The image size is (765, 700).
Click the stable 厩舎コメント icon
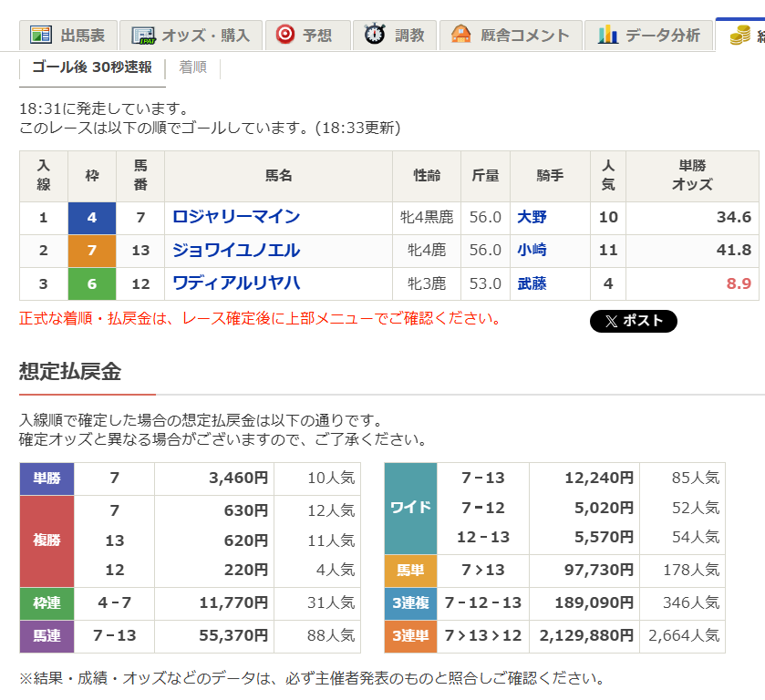(460, 35)
